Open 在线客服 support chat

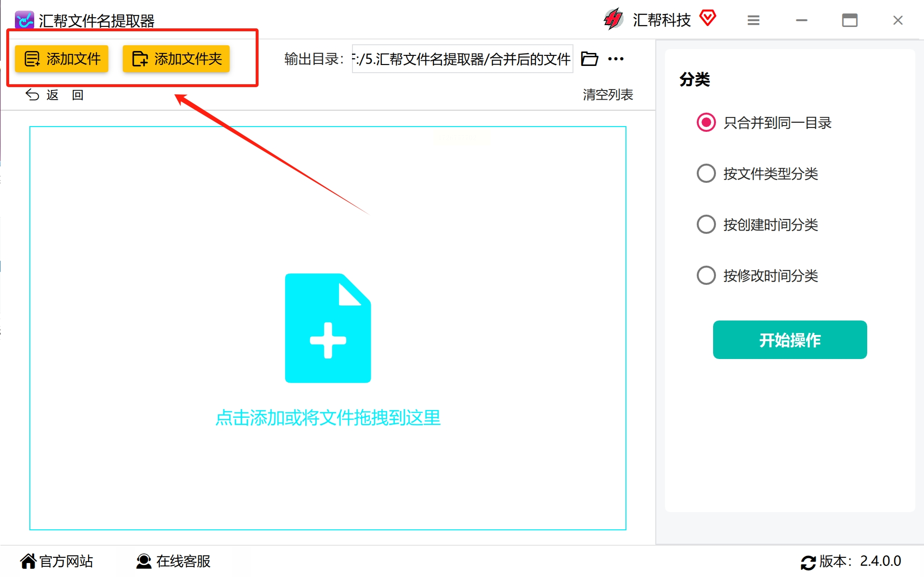tap(173, 561)
